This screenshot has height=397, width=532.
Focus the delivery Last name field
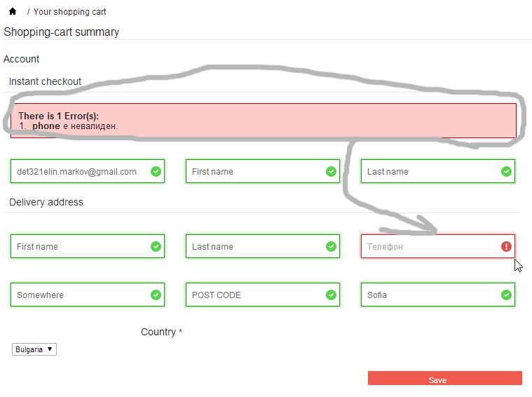(x=263, y=247)
